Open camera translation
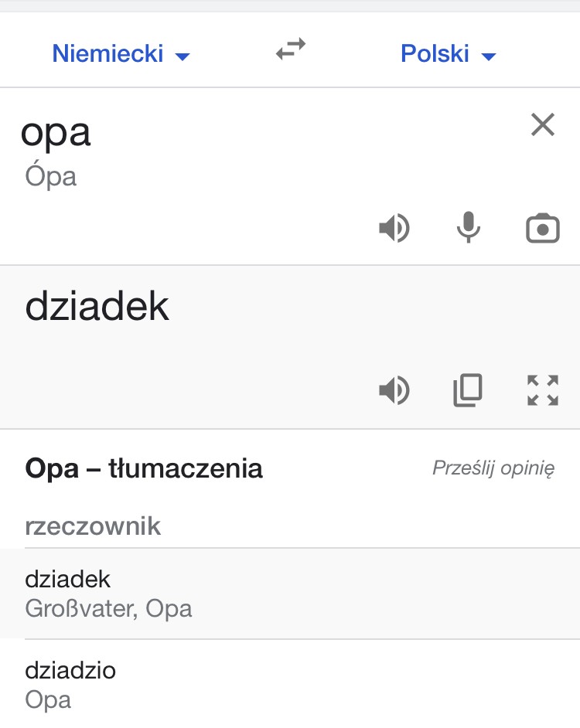580x728 pixels. (x=543, y=228)
